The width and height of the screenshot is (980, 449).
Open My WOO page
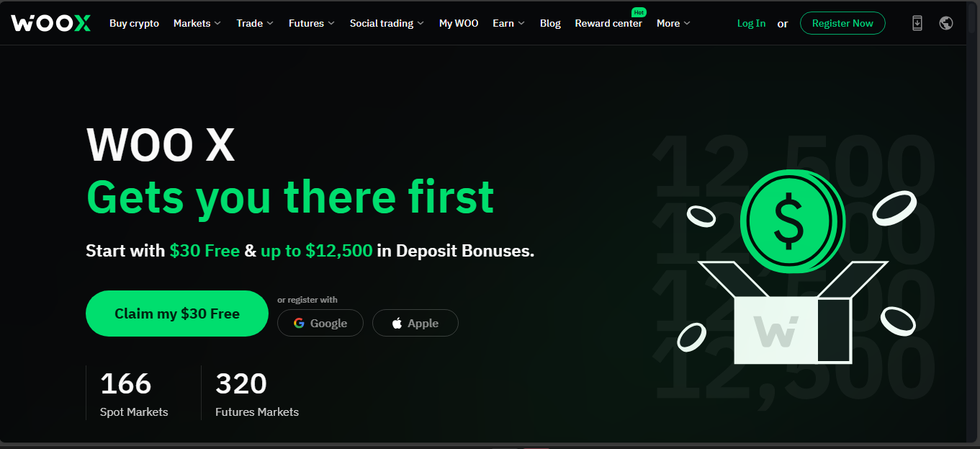coord(459,23)
